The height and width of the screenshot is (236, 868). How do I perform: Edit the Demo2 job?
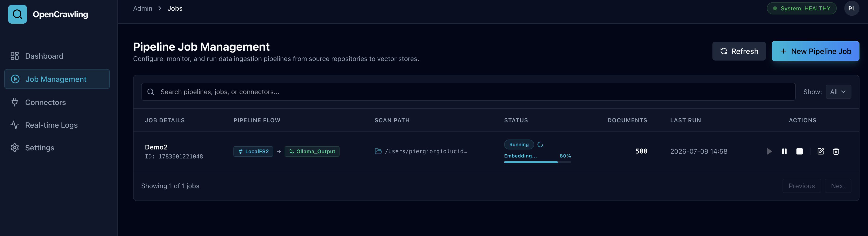(821, 152)
